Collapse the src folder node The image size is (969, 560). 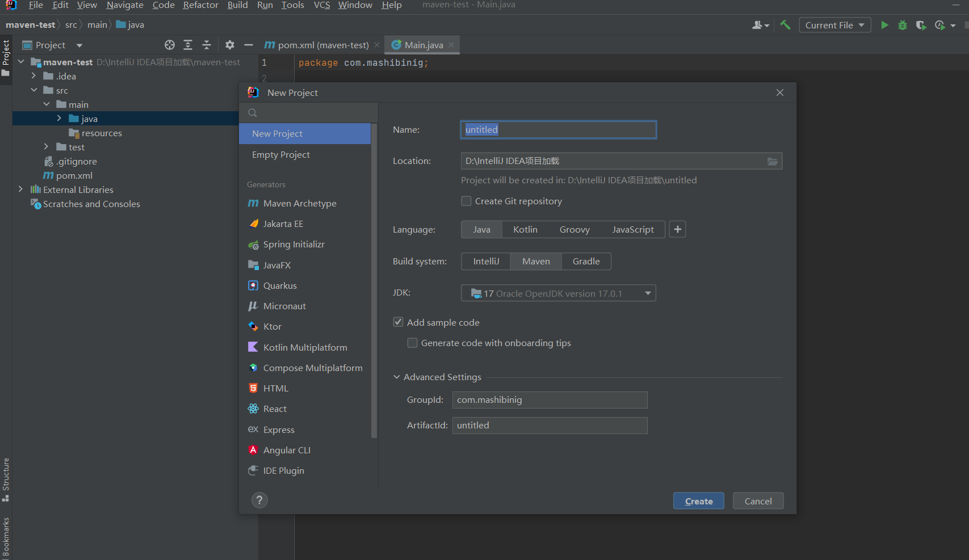pyautogui.click(x=33, y=90)
